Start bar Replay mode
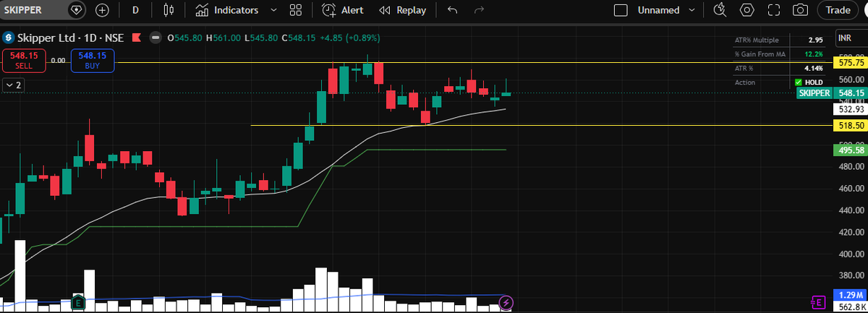Viewport: 868px width, 313px height. point(403,10)
